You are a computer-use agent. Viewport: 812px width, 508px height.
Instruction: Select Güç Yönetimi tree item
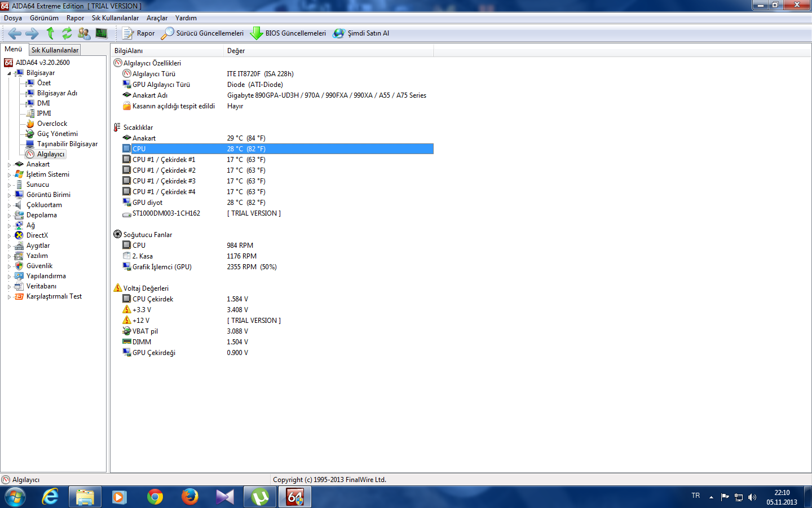point(58,134)
